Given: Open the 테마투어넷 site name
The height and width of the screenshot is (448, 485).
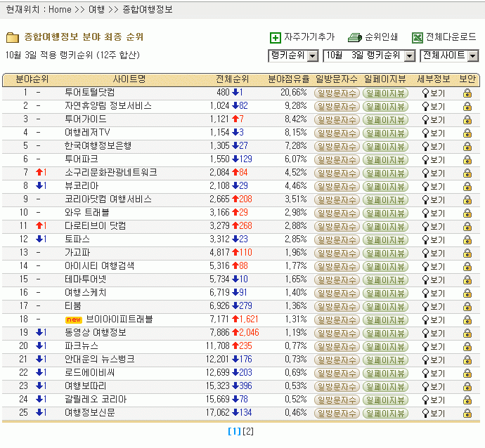Looking at the screenshot, I should 85,279.
